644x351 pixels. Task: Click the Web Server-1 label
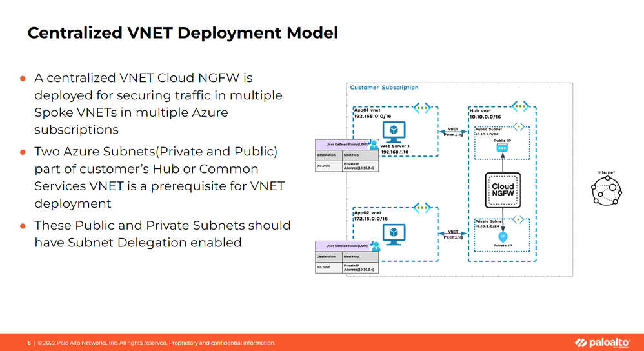[x=395, y=146]
